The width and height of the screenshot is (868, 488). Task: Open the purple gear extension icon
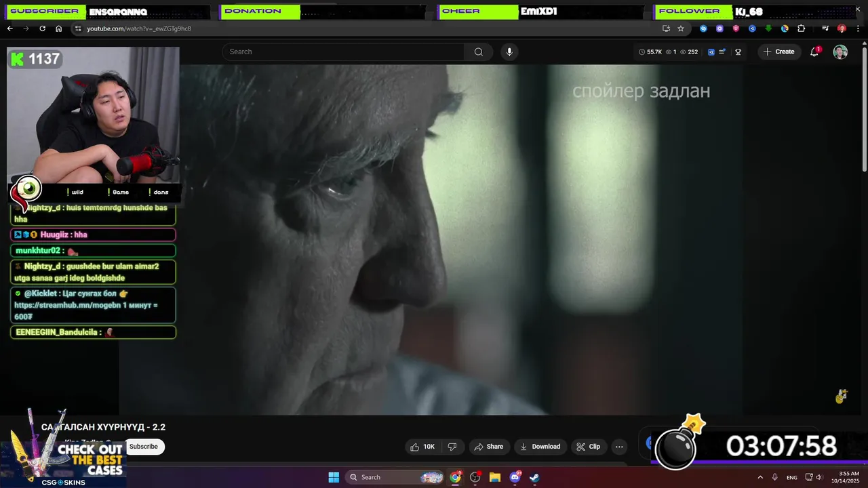coord(719,28)
